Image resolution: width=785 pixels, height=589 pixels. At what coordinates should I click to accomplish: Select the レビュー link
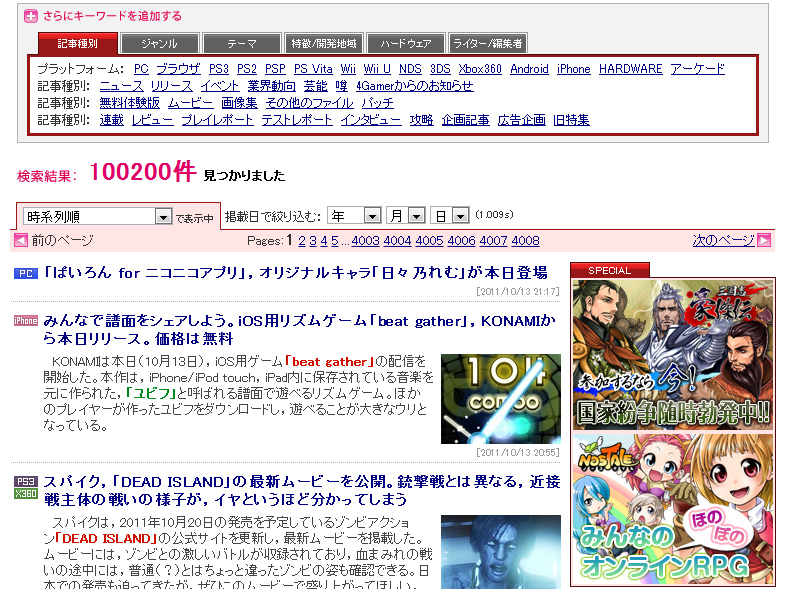(x=153, y=120)
